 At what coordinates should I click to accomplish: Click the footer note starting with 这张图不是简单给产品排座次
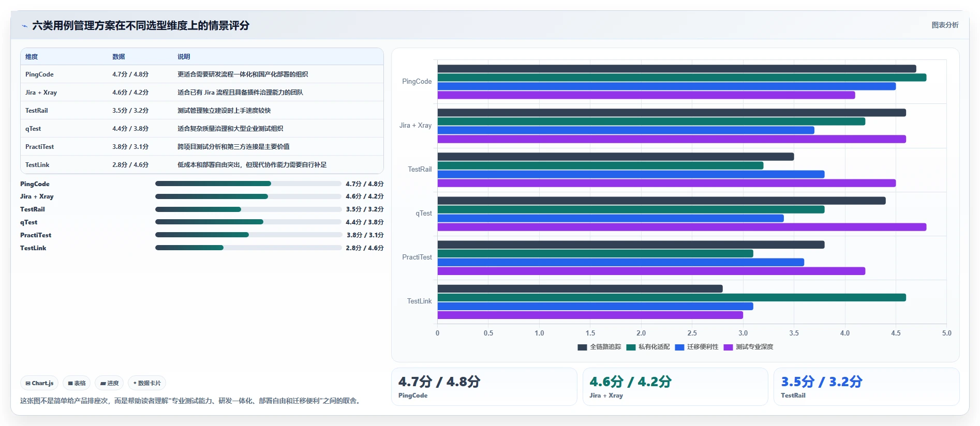191,401
